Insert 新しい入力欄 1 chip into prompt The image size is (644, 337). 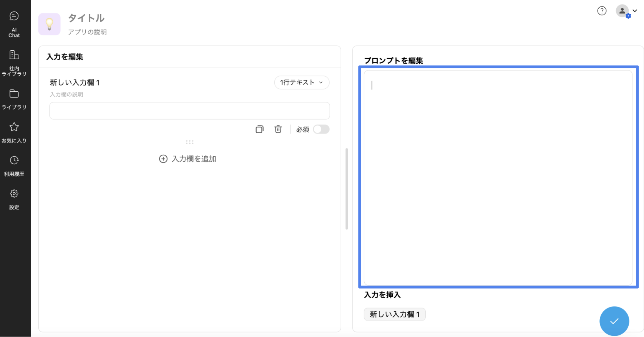click(x=395, y=314)
